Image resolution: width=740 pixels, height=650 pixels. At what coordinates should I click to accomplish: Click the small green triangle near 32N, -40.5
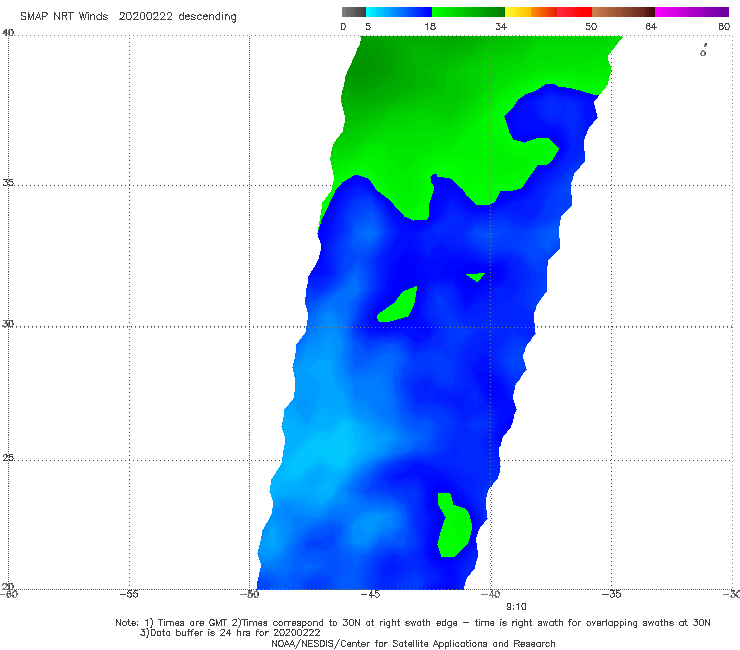[x=476, y=277]
